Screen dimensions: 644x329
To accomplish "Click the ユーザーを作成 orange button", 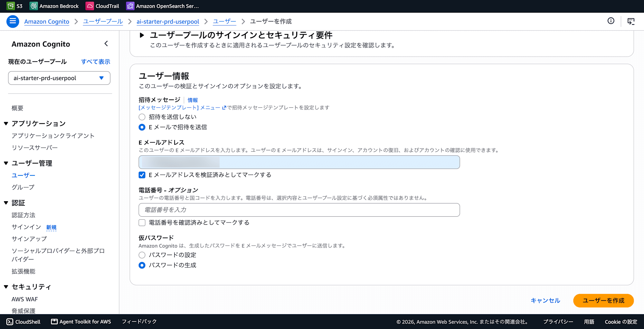I will click(x=603, y=301).
